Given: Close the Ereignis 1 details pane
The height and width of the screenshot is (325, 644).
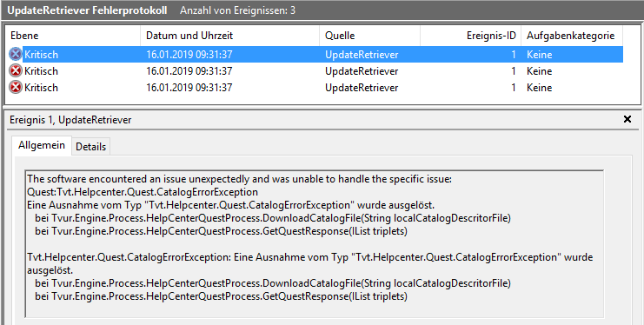Looking at the screenshot, I should [x=627, y=120].
